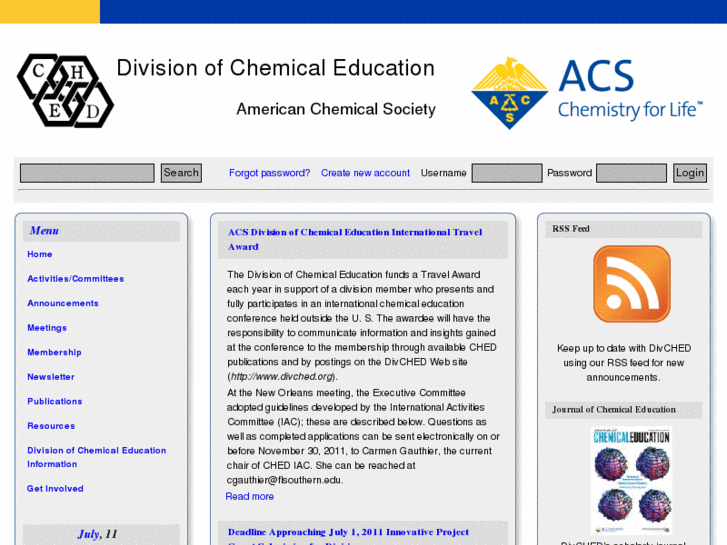
Task: Open the Journal of Chemical Education cover
Action: tap(630, 480)
